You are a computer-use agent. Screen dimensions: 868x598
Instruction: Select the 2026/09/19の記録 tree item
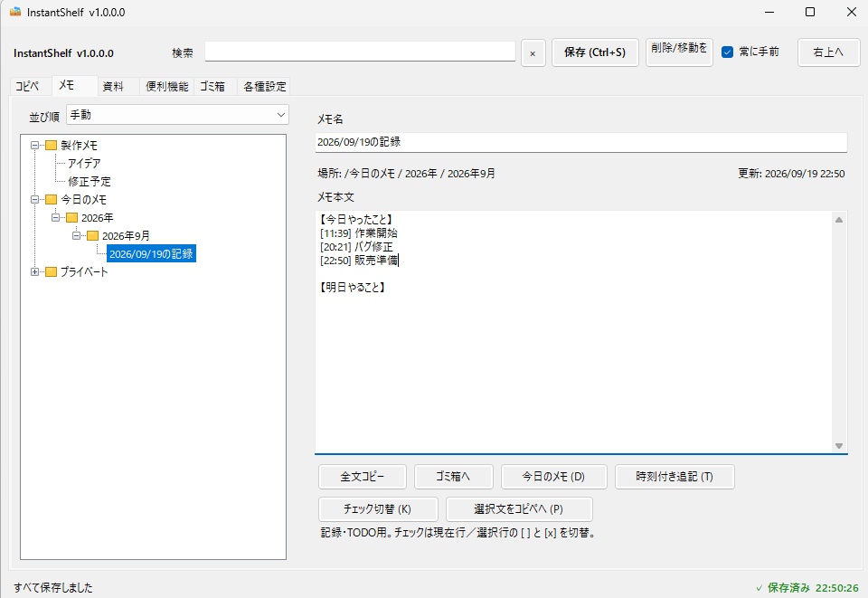(151, 254)
